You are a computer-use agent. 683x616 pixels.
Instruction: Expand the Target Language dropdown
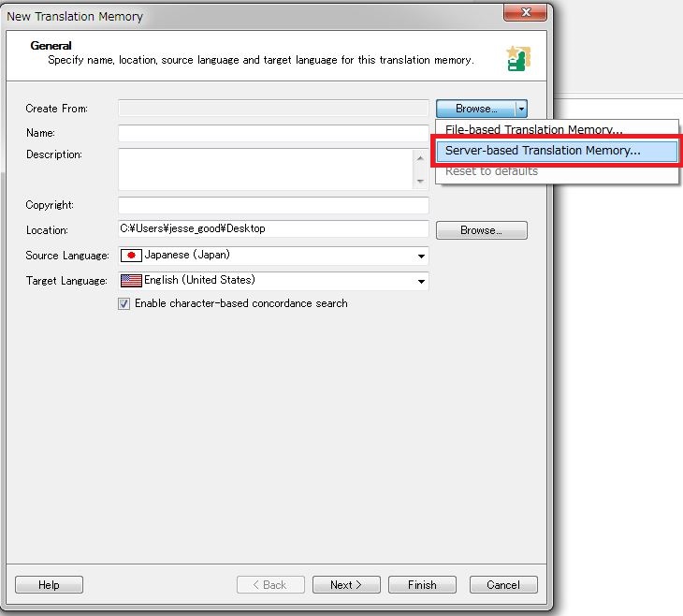420,281
